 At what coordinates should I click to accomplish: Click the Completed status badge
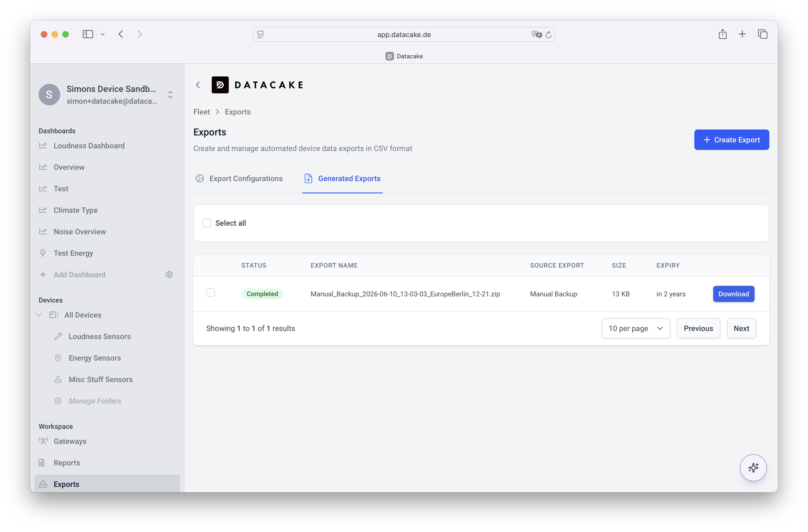click(x=262, y=294)
